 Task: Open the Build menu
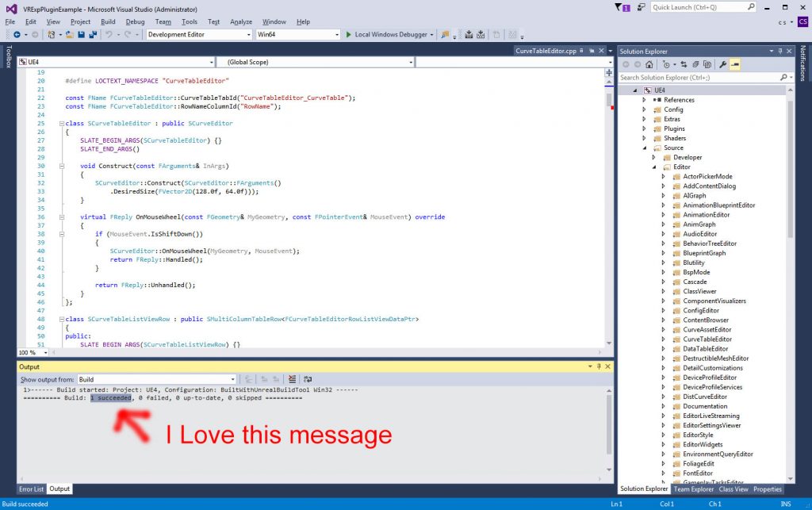tap(108, 21)
